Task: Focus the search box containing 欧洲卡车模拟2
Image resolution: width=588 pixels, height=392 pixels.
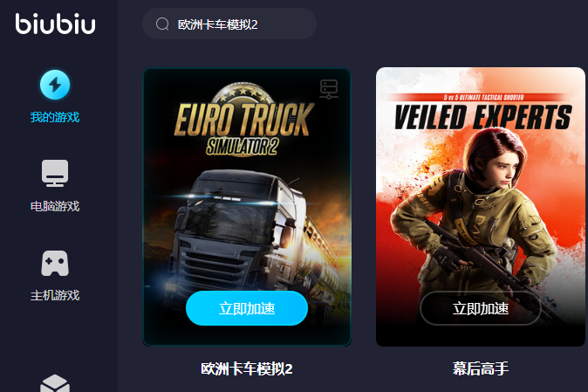Action: click(x=229, y=24)
